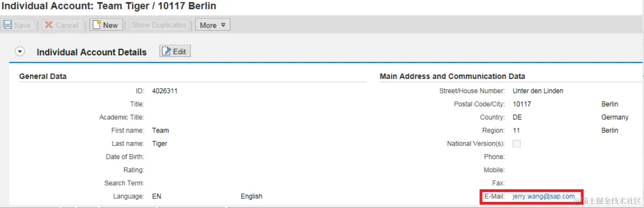Click the Last name value Tiger
Image resolution: width=644 pixels, height=208 pixels.
click(160, 143)
